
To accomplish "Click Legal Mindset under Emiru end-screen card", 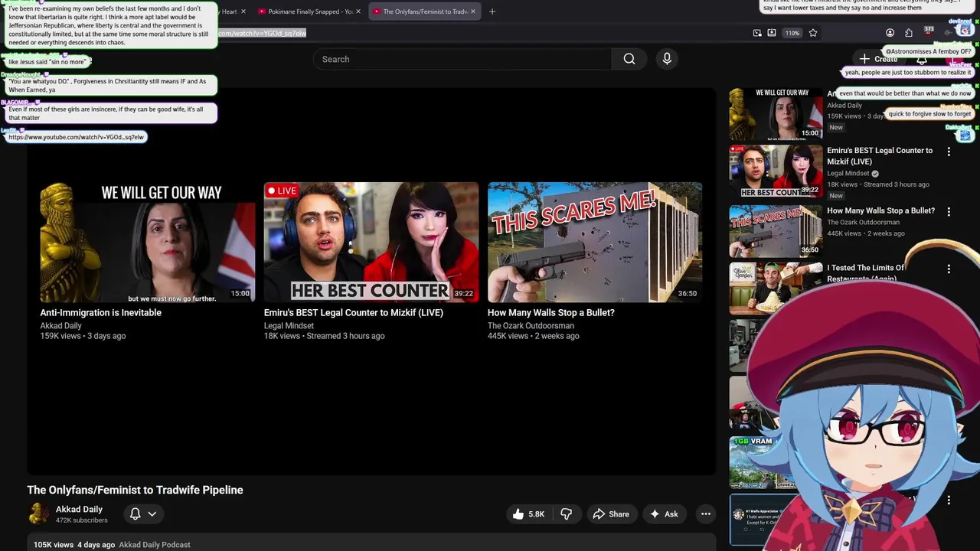I will [x=289, y=326].
